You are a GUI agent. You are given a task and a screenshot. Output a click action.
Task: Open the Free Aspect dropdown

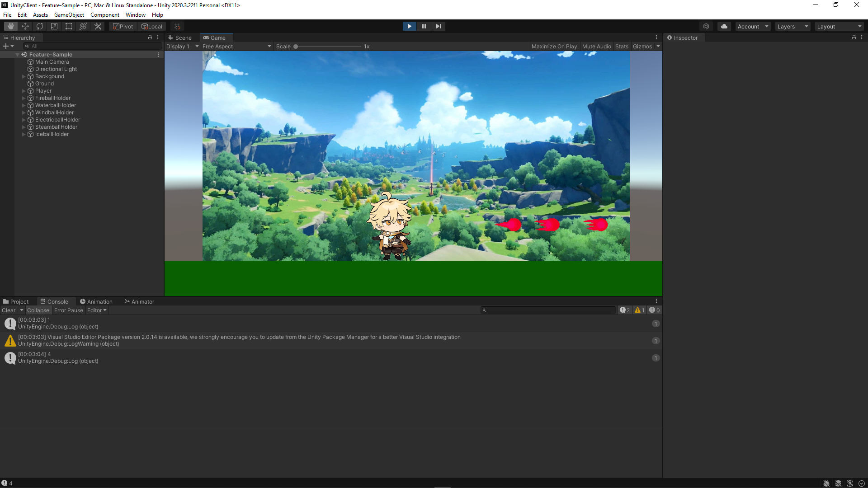coord(236,47)
